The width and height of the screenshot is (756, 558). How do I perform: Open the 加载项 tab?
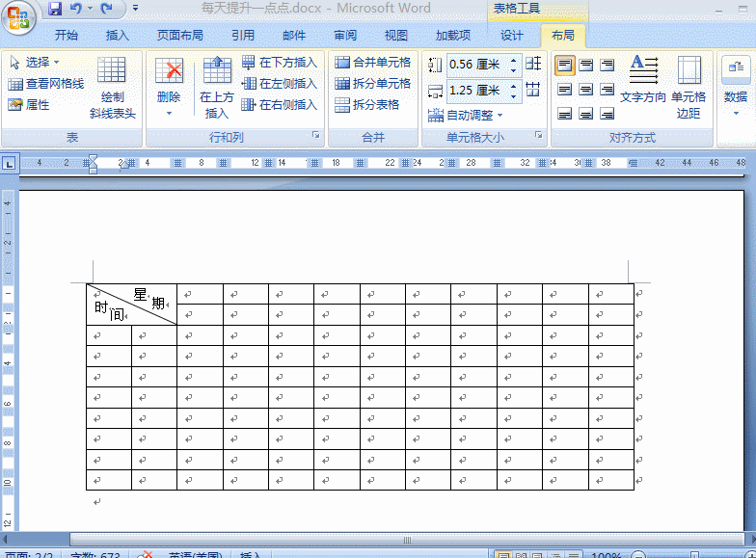click(453, 35)
